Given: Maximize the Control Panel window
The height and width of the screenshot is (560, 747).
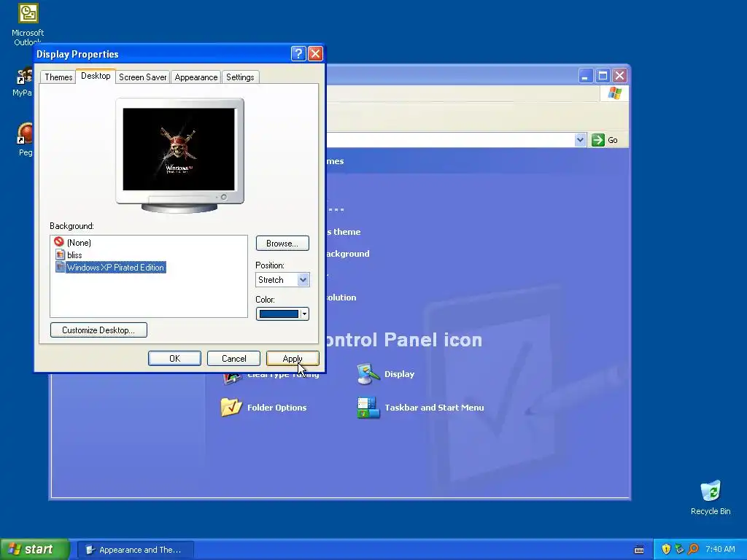Looking at the screenshot, I should [x=603, y=76].
